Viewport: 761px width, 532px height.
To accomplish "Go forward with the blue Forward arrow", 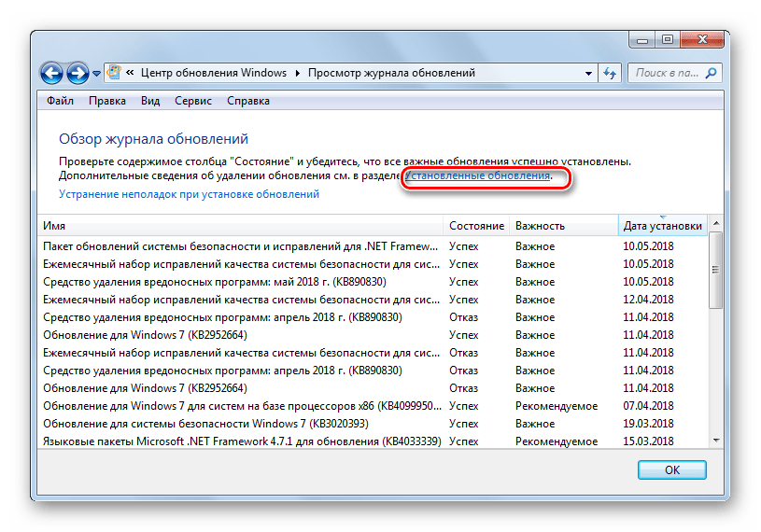I will coord(78,73).
